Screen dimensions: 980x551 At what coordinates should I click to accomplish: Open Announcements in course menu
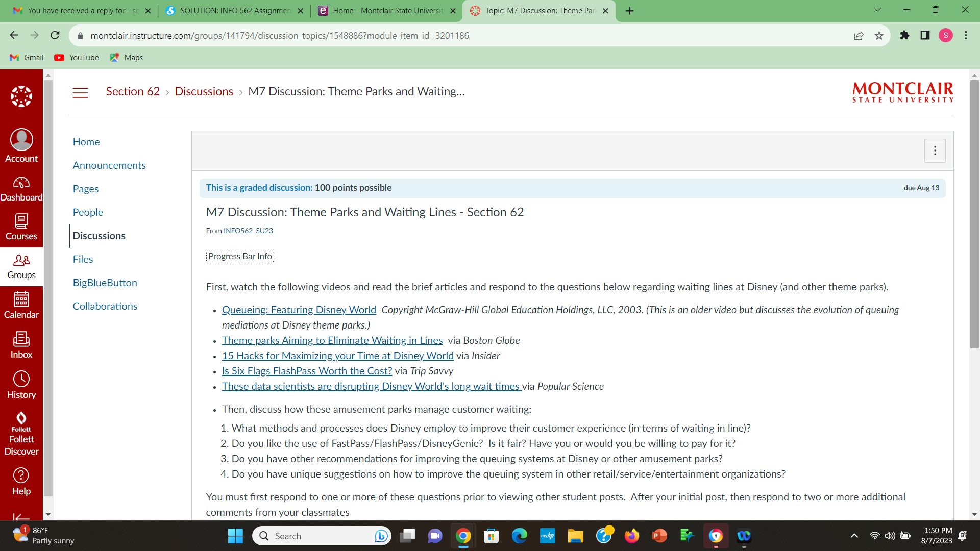[109, 165]
